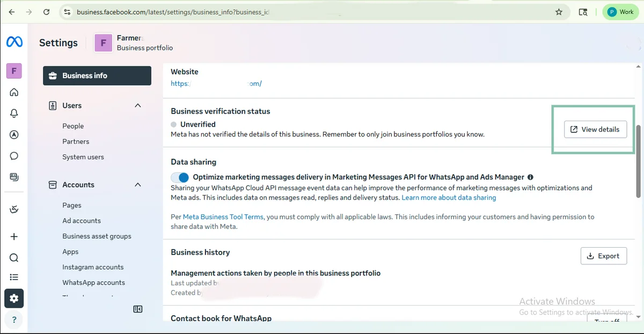Open Learn more about data sharing link

[449, 198]
